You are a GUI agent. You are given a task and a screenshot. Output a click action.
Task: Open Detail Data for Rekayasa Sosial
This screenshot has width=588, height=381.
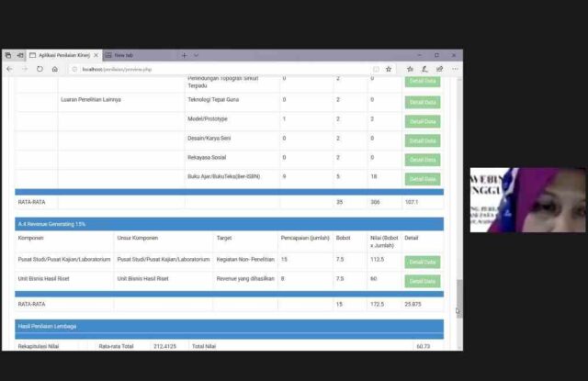[423, 160]
